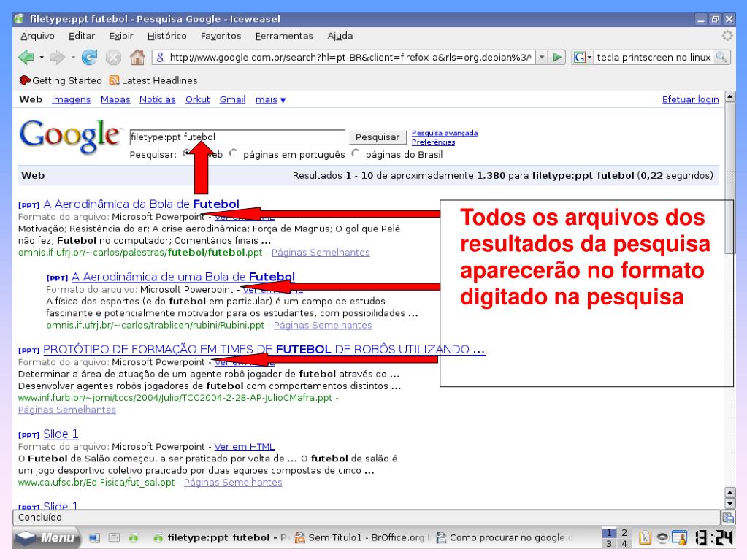The height and width of the screenshot is (560, 747).
Task: Open the Latest Headlines feed bookmark
Action: click(153, 80)
